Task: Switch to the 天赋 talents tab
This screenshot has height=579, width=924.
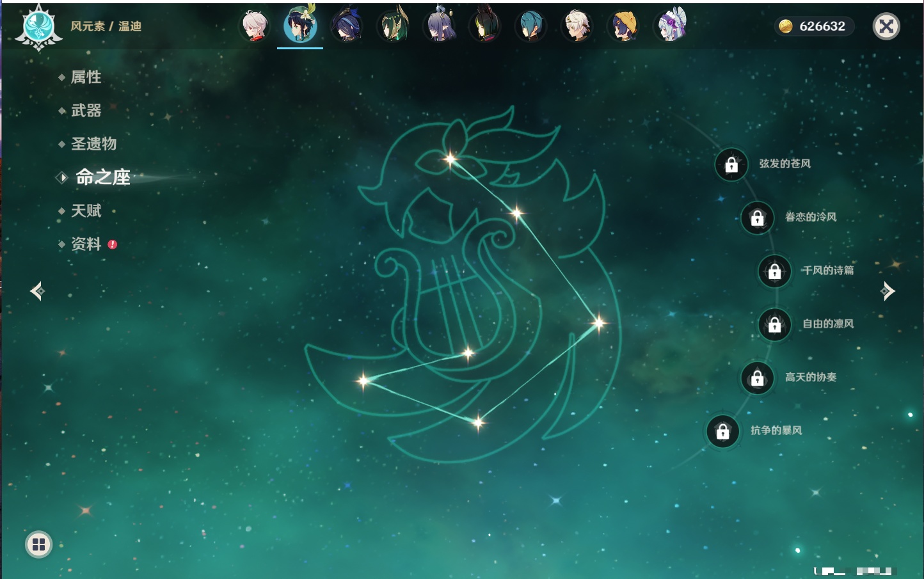Action: (86, 210)
